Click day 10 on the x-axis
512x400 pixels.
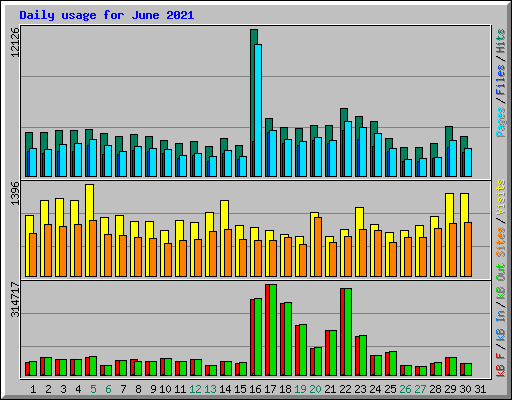[x=165, y=389]
